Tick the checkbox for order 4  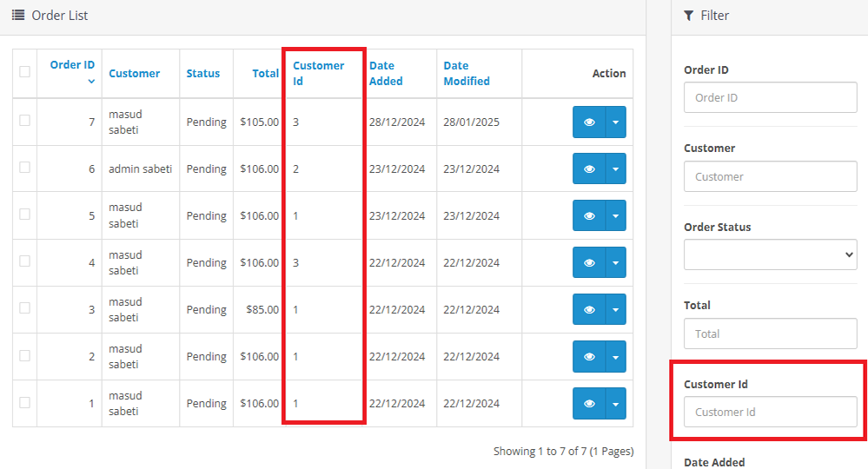(24, 261)
